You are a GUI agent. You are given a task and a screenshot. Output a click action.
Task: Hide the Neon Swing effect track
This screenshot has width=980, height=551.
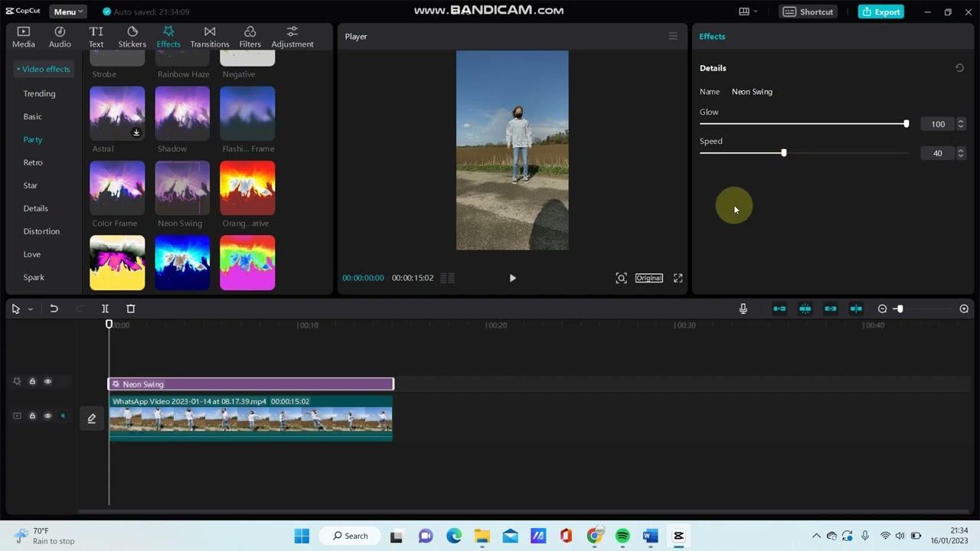pos(47,381)
